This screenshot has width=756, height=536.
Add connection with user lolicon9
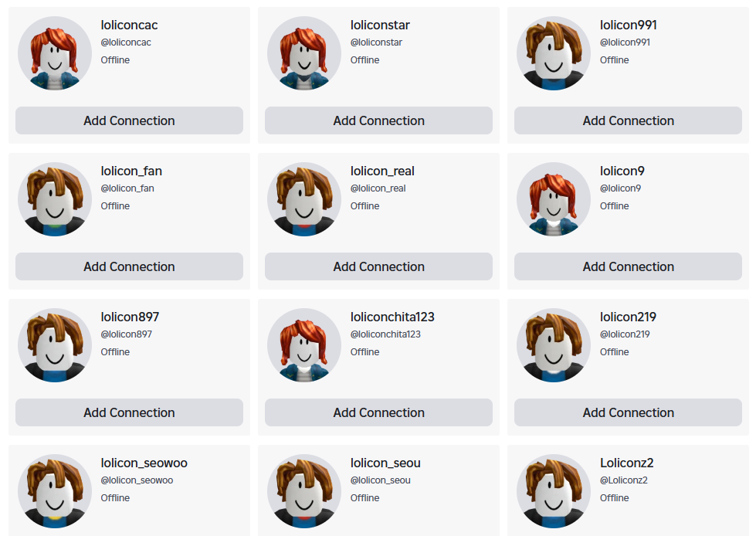coord(629,266)
